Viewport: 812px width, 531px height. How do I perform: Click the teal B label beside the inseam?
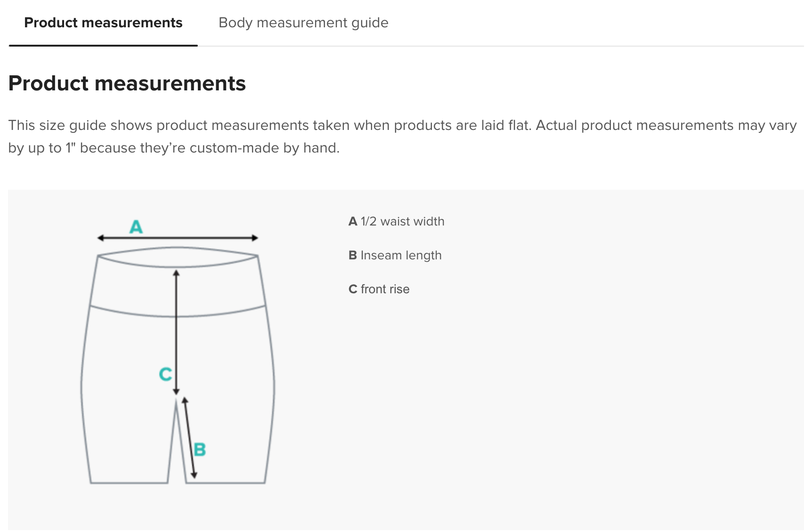[200, 450]
